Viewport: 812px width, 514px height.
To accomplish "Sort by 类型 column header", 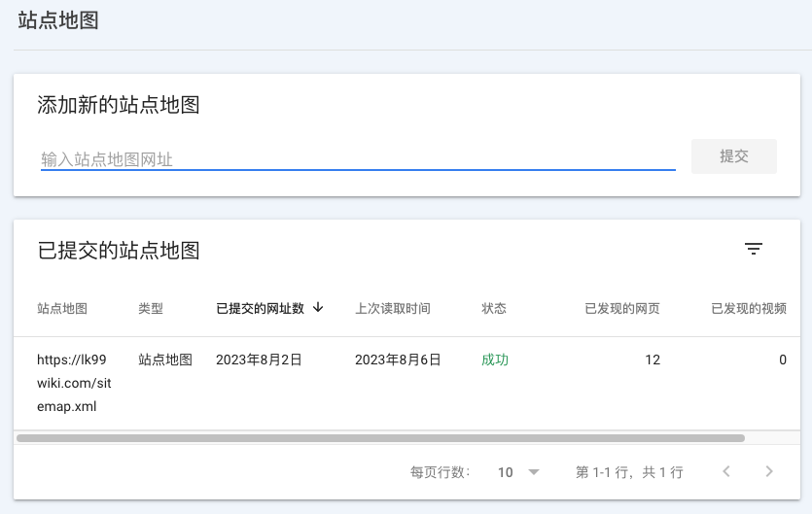I will click(x=151, y=309).
